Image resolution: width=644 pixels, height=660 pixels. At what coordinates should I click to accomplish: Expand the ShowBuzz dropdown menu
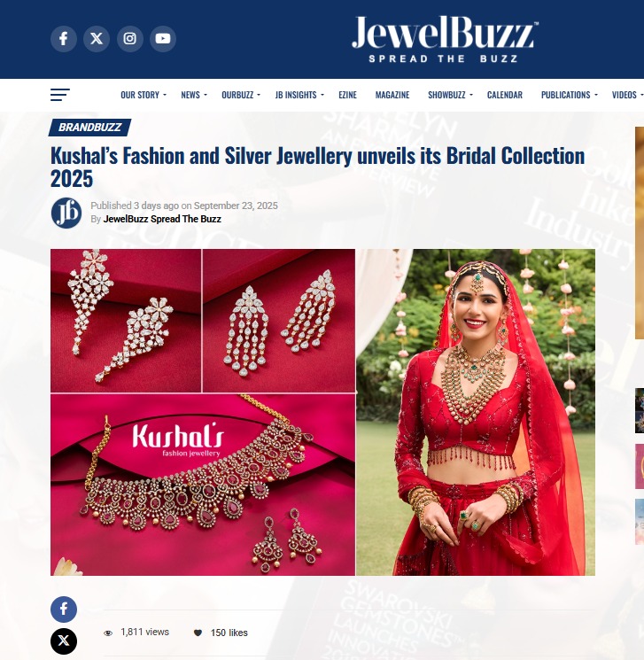click(450, 95)
